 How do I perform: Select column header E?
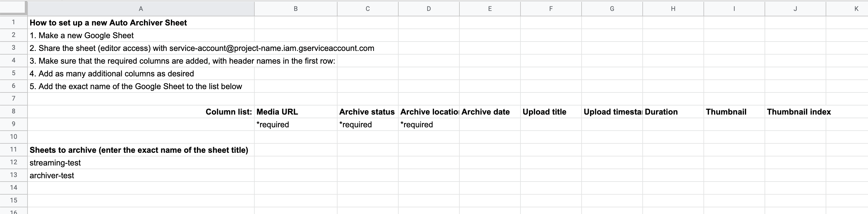pyautogui.click(x=490, y=8)
